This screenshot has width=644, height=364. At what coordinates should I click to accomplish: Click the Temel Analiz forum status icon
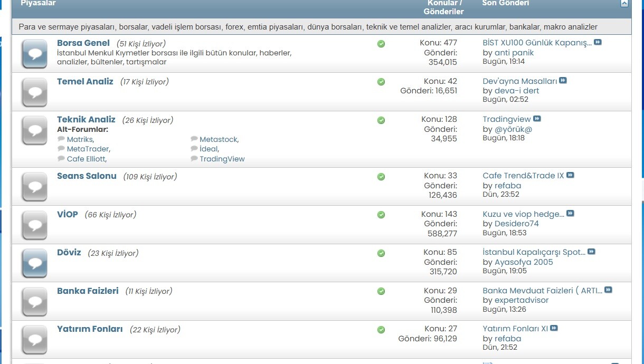point(35,92)
